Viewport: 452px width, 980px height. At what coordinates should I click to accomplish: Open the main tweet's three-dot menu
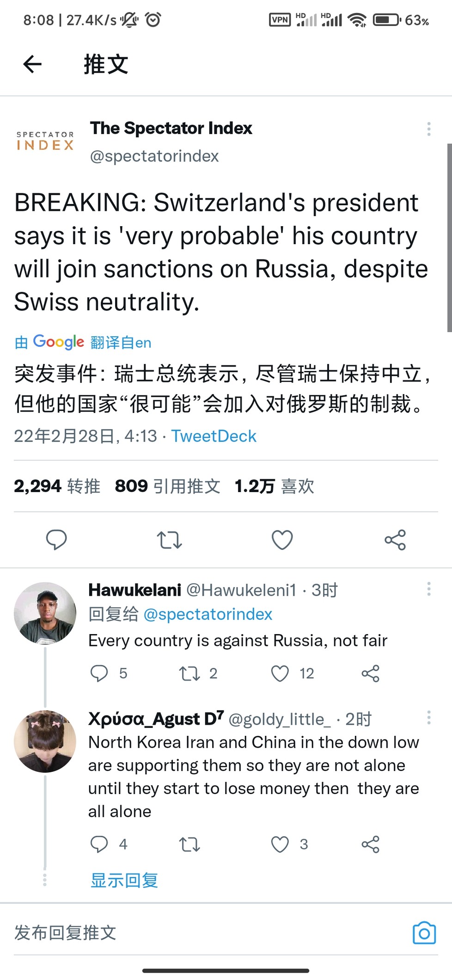coord(429,129)
